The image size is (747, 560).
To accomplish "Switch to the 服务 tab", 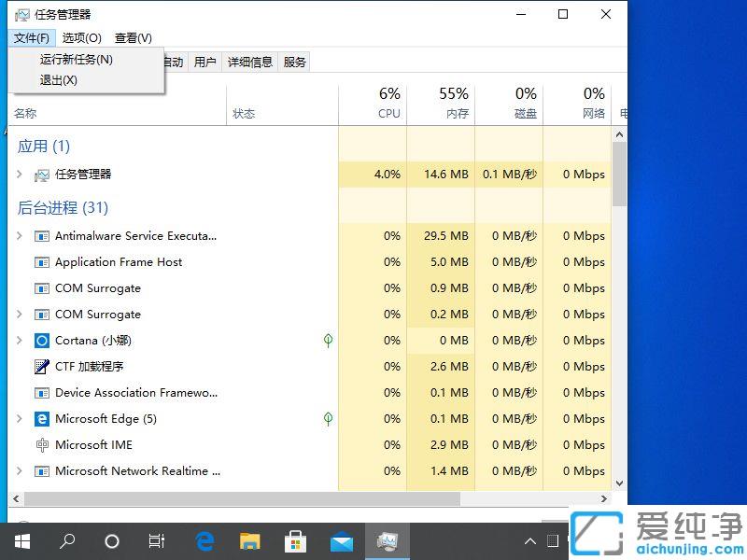I will (x=294, y=62).
